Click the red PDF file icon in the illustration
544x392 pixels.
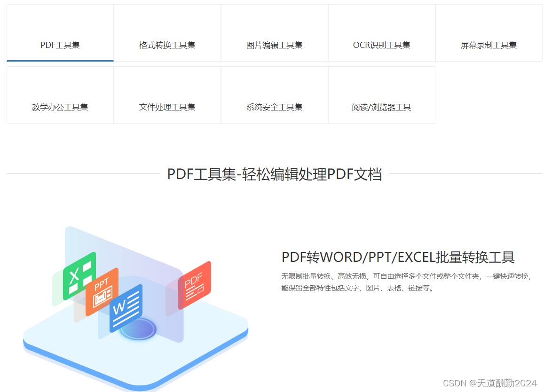(x=195, y=285)
